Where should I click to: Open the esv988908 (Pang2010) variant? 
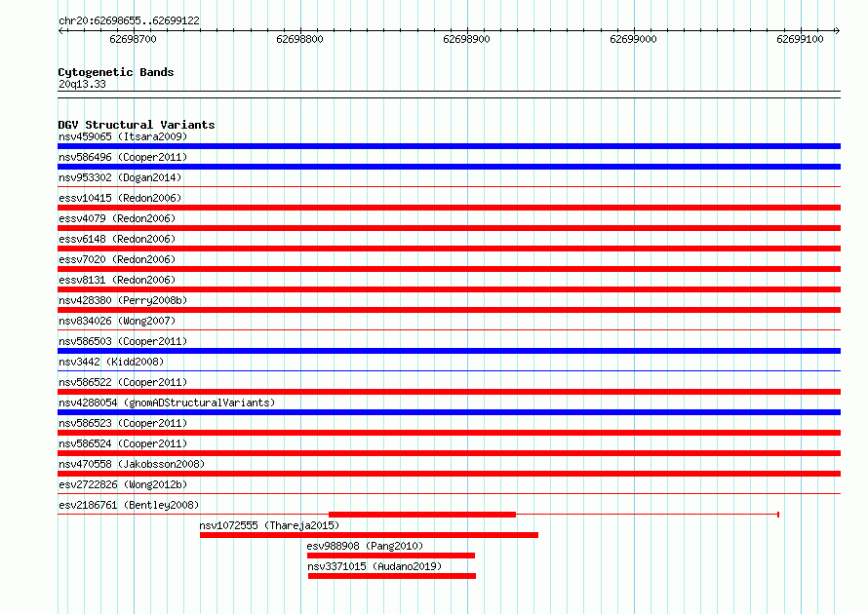[365, 546]
